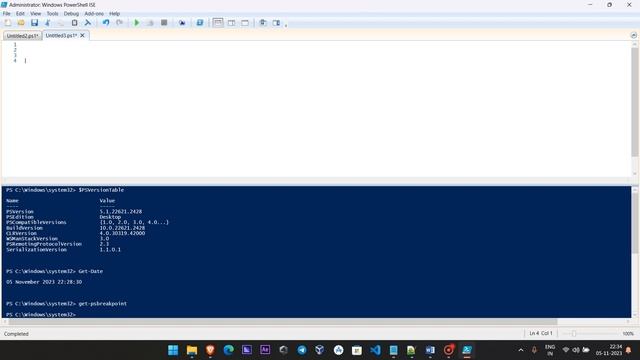Screen dimensions: 640x360
Task: Click the Undo arrow icon
Action: point(106,23)
